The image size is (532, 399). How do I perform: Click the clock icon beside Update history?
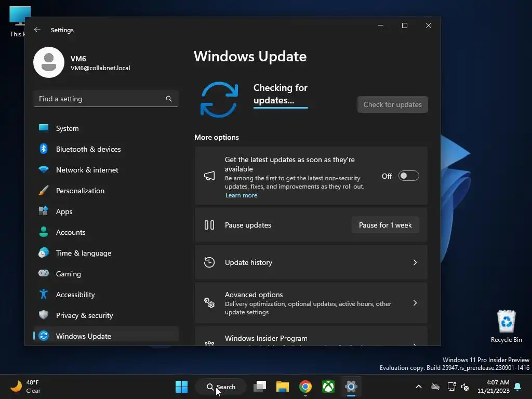209,262
